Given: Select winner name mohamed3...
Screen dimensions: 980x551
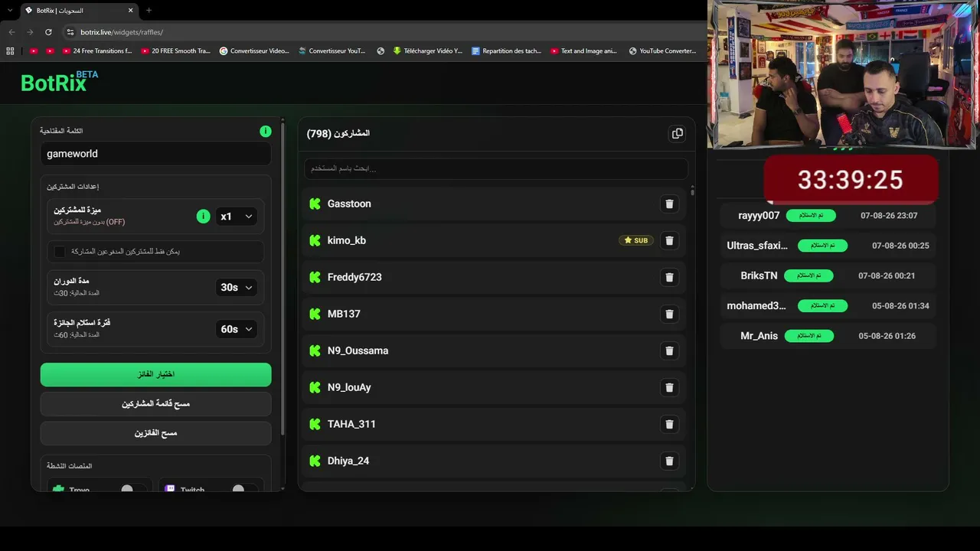Looking at the screenshot, I should (756, 306).
